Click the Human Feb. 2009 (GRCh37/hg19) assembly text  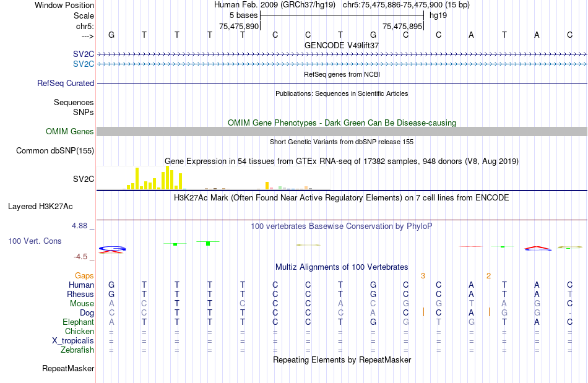(275, 5)
